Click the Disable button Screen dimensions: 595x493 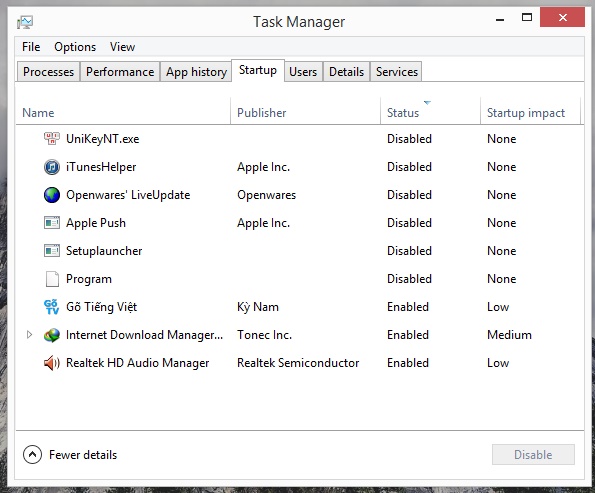[533, 455]
